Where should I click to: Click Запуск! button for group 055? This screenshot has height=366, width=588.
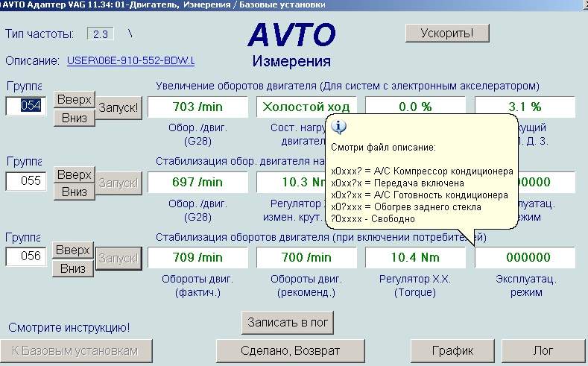pos(118,183)
